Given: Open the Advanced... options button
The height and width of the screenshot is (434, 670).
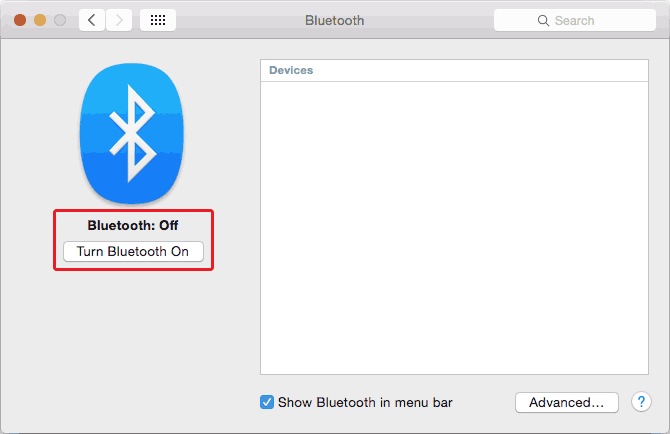Looking at the screenshot, I should pyautogui.click(x=567, y=402).
